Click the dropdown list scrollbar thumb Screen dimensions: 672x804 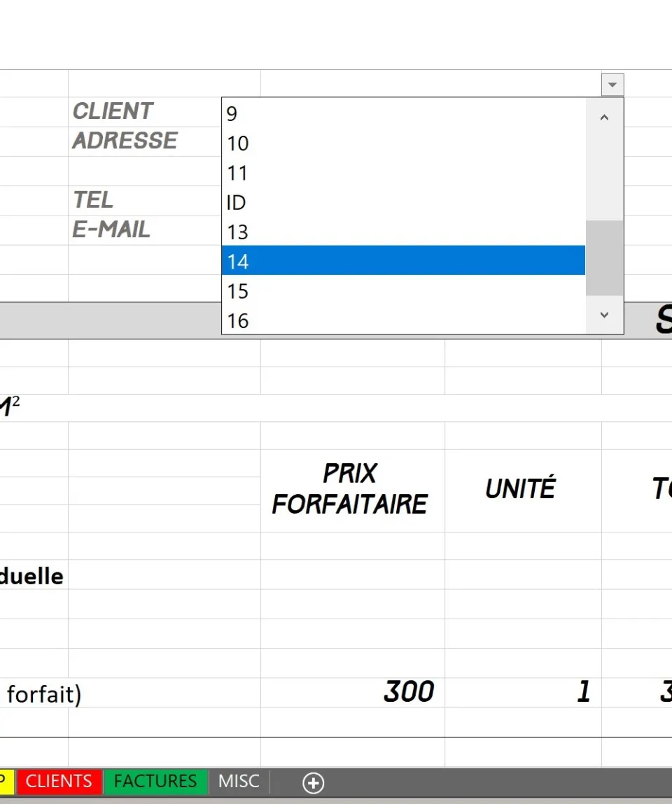click(604, 258)
